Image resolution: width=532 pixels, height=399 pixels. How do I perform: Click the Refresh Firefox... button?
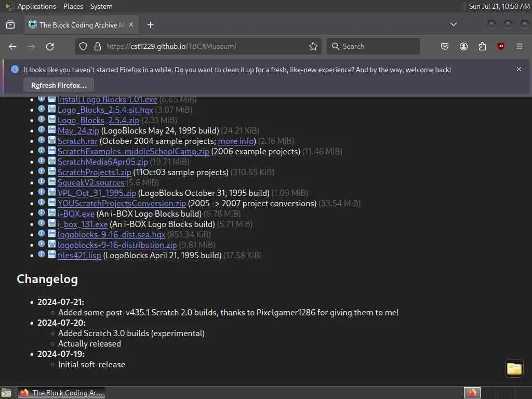(x=59, y=85)
